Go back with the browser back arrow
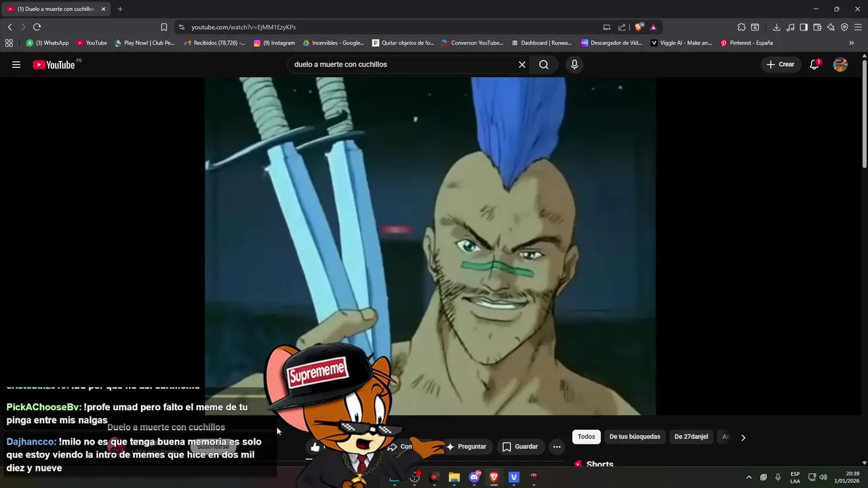868x488 pixels. 9,27
